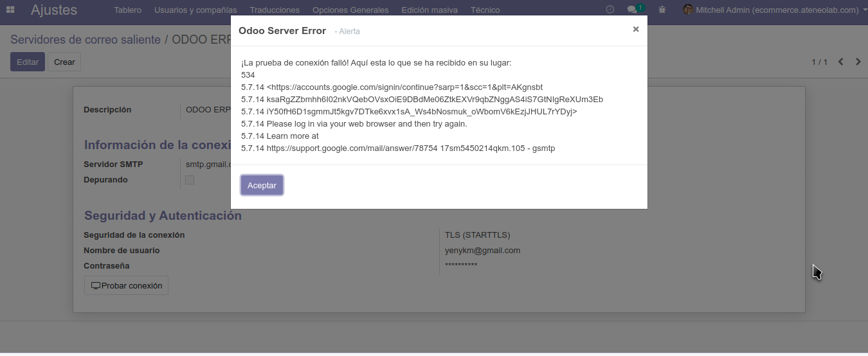
Task: Open the Técnico menu
Action: [485, 10]
